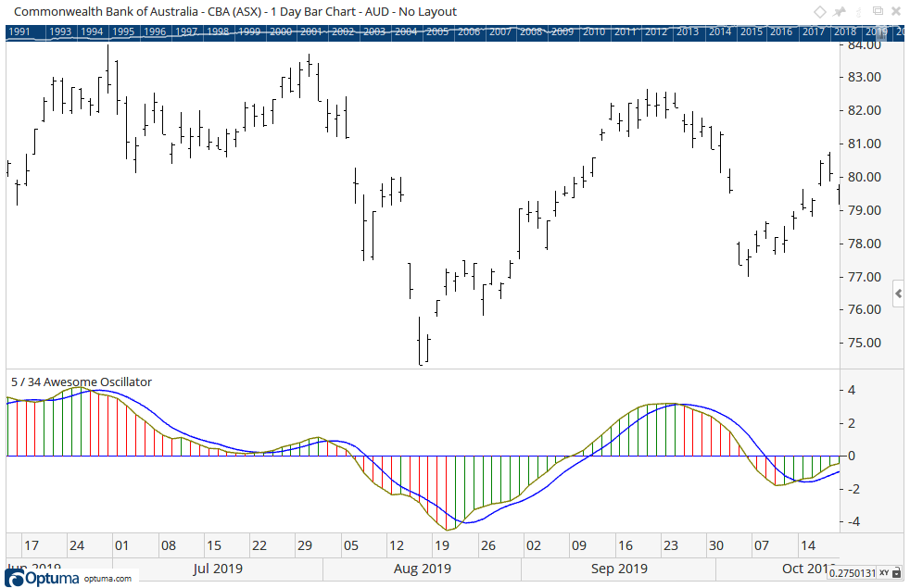Screen dimensions: 910x588
Task: Click date label 19 on time axis
Action: (x=442, y=545)
